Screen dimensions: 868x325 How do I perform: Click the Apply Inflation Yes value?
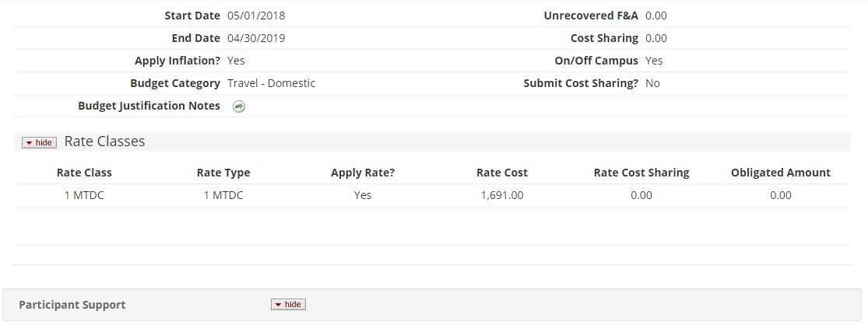[x=236, y=61]
